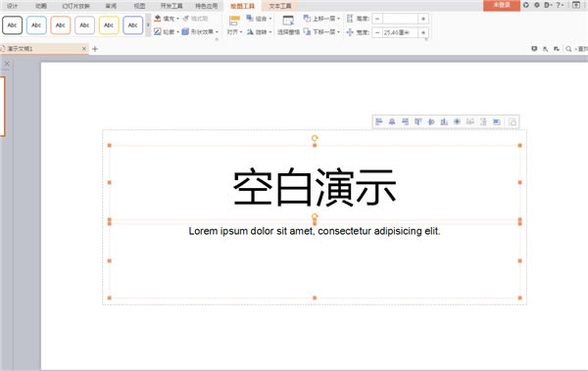Viewport: 588px width, 371px height.
Task: Increase the shape height with plus button
Action: click(423, 19)
